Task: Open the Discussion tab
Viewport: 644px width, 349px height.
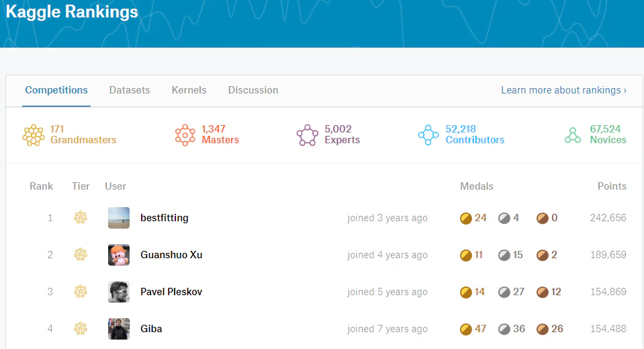Action: point(253,90)
